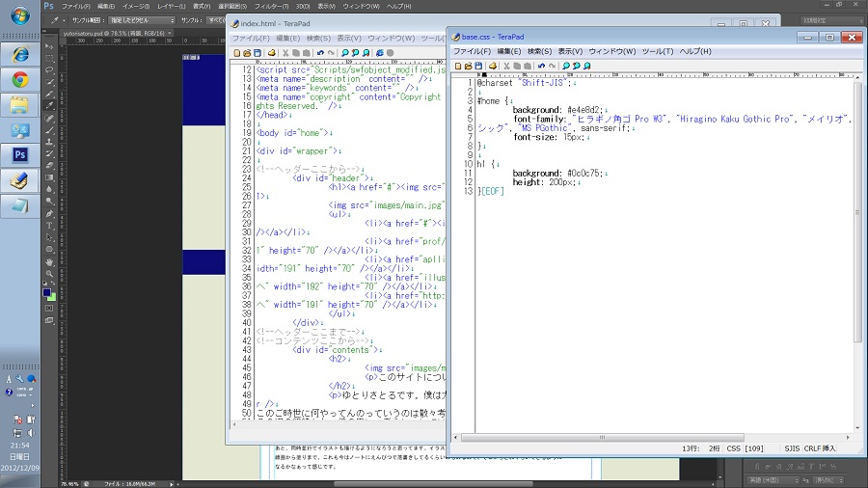Viewport: 868px width, 488px height.
Task: Select the Move tool in Photoshop toolbox
Action: 49,46
